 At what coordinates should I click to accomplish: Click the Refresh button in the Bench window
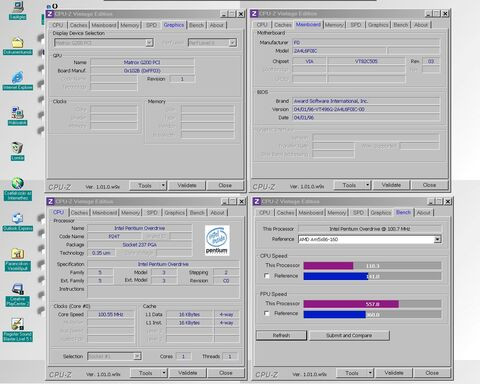click(x=281, y=335)
